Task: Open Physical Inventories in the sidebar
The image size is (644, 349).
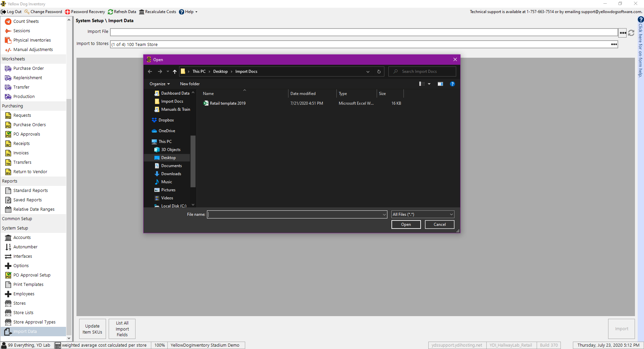Action: click(32, 40)
